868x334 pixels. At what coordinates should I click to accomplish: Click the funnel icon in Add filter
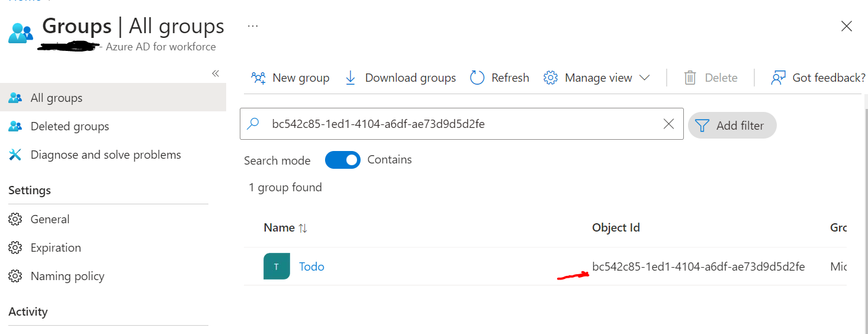[x=702, y=126]
